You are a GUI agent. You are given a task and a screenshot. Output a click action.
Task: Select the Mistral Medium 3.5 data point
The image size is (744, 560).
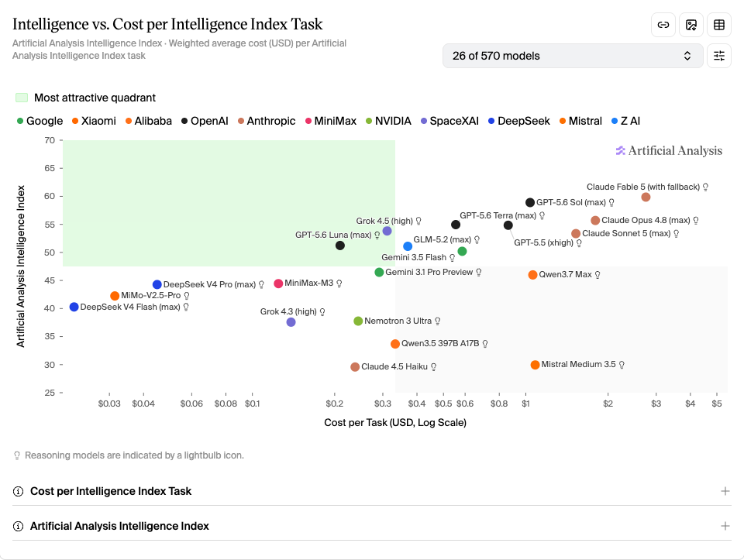pos(535,365)
